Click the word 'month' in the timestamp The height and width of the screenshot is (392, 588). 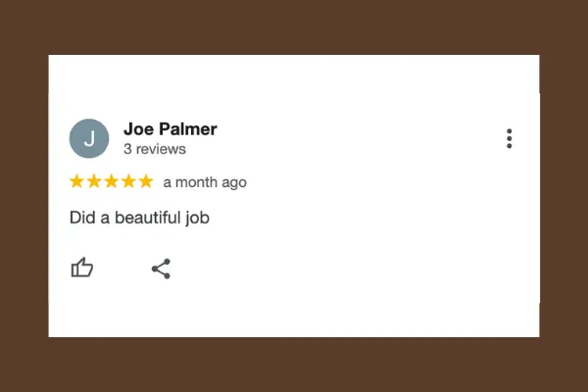(197, 182)
